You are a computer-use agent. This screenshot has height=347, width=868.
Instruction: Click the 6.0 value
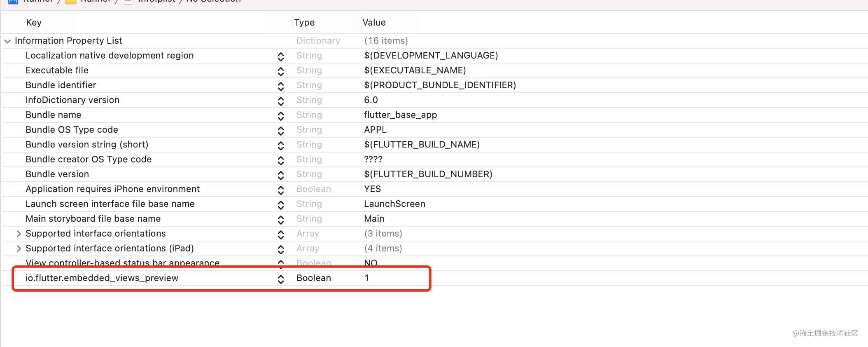tap(371, 100)
